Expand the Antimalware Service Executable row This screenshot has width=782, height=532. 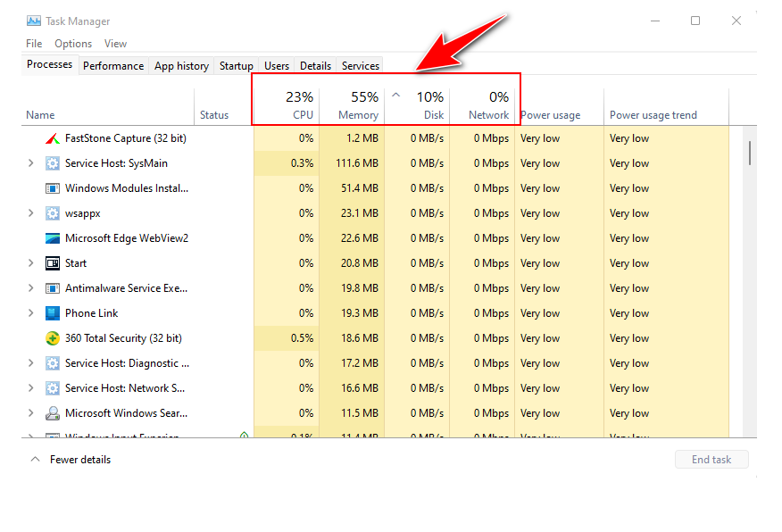[31, 287]
